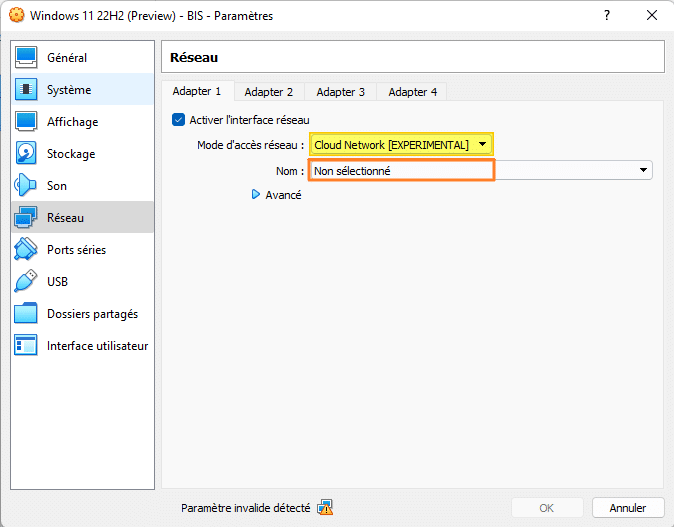The width and height of the screenshot is (674, 527).
Task: Select the Réseau network icon
Action: (26, 217)
